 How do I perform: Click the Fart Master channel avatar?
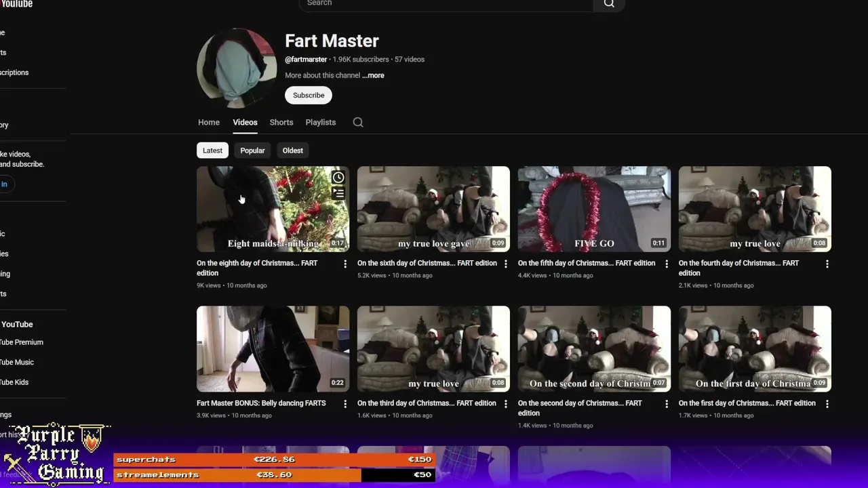237,68
